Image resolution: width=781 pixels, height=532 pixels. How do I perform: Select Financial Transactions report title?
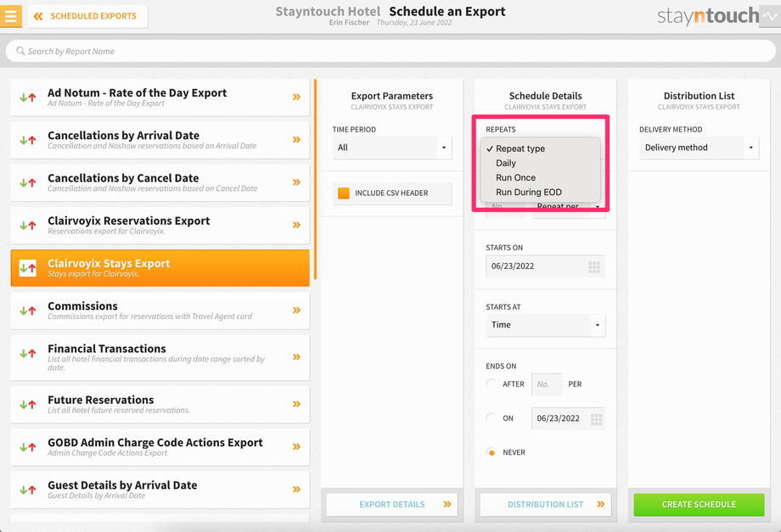(x=107, y=349)
